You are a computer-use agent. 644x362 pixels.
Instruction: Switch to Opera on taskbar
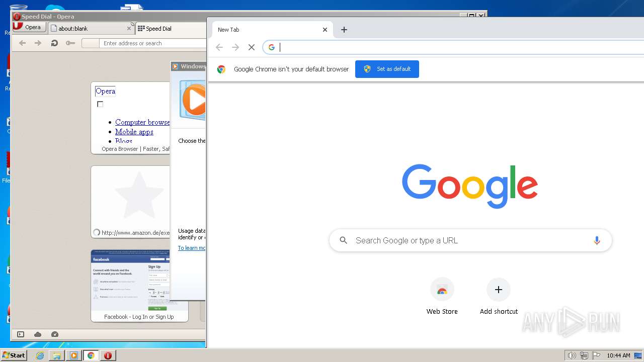pyautogui.click(x=108, y=355)
